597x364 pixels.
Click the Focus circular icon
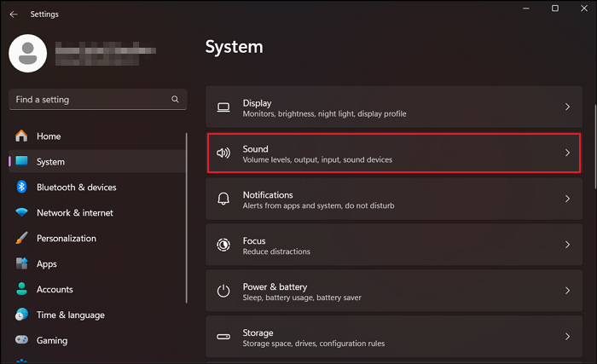(223, 245)
